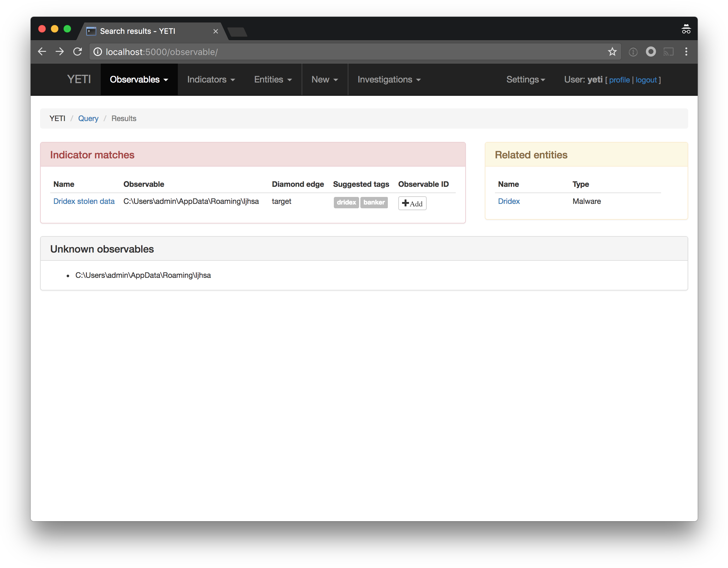This screenshot has width=728, height=568.
Task: Click the dridex suggested tag
Action: pyautogui.click(x=346, y=203)
